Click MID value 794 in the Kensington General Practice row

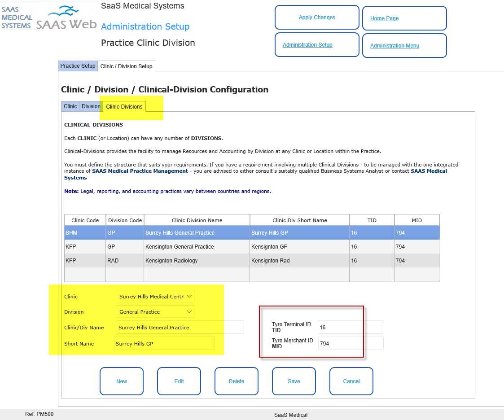[x=417, y=246]
